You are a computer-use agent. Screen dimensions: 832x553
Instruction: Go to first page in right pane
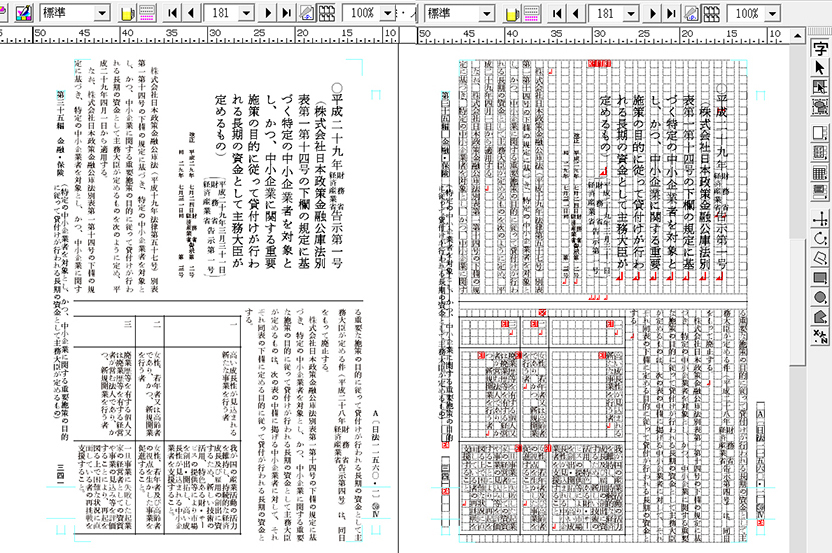pos(557,13)
